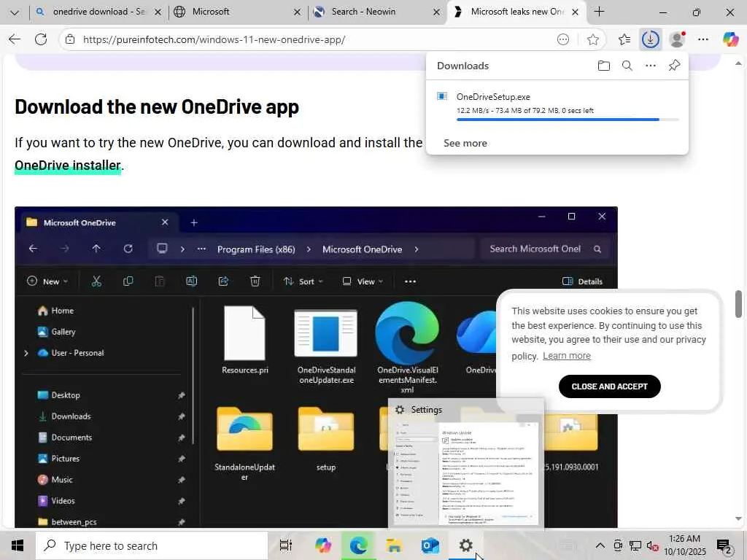Close the 'Microsoft leaks new On' tab
The height and width of the screenshot is (560, 747).
(575, 12)
